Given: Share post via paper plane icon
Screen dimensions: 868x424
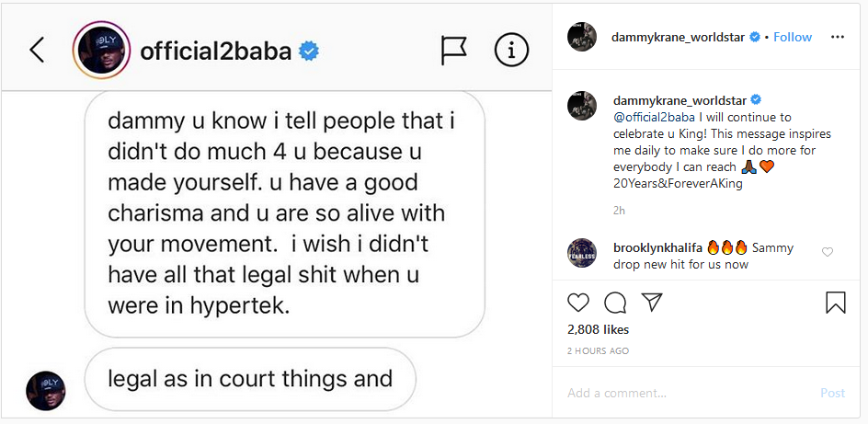Looking at the screenshot, I should point(651,303).
